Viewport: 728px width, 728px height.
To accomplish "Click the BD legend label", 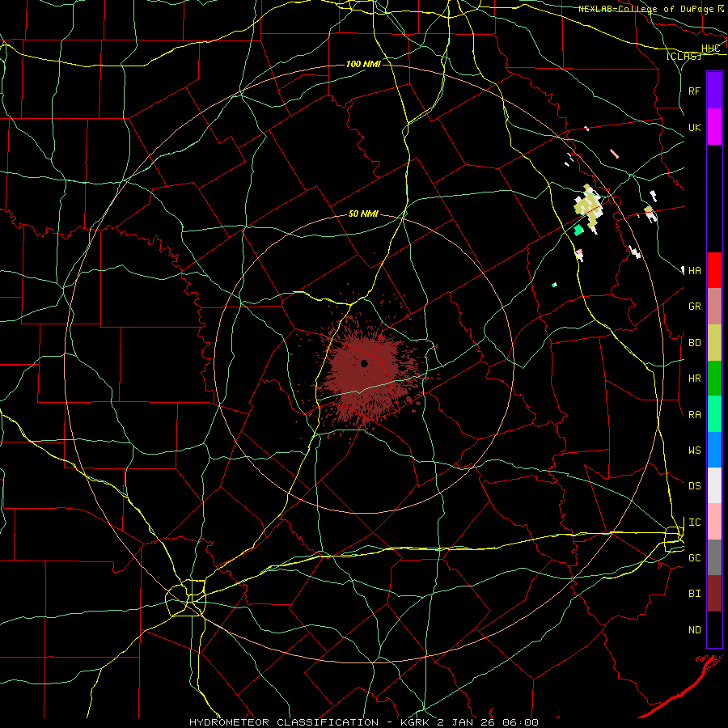I will click(695, 343).
